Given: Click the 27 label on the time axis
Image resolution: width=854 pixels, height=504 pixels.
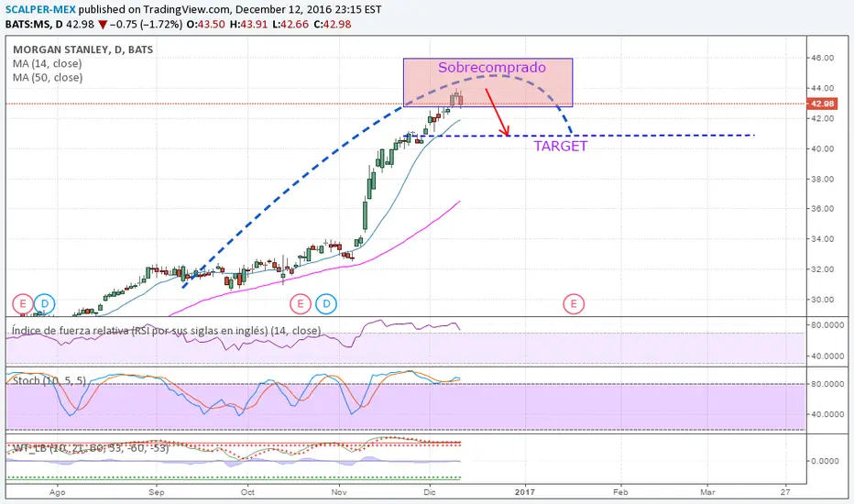Looking at the screenshot, I should 785,492.
